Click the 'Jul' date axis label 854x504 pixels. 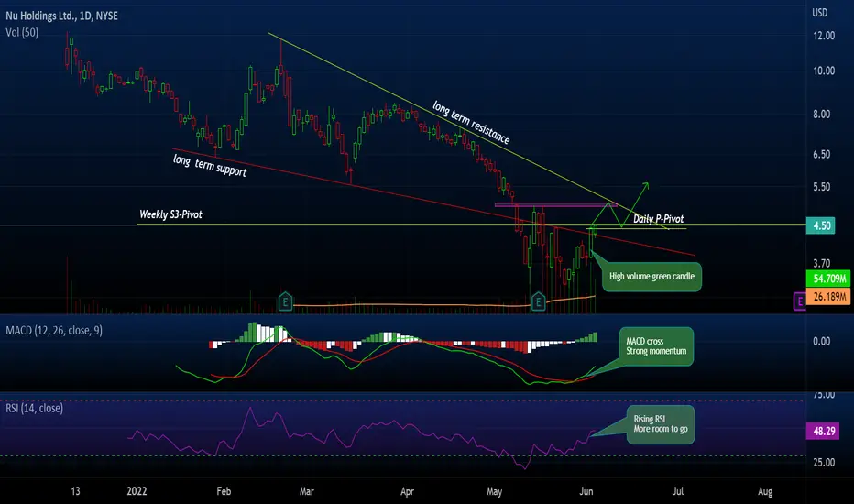click(x=677, y=491)
